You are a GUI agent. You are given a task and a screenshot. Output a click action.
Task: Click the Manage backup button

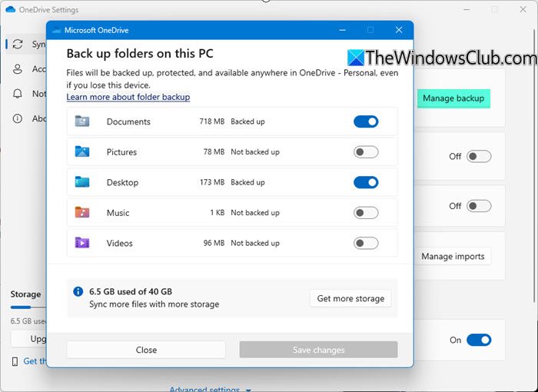pos(453,98)
